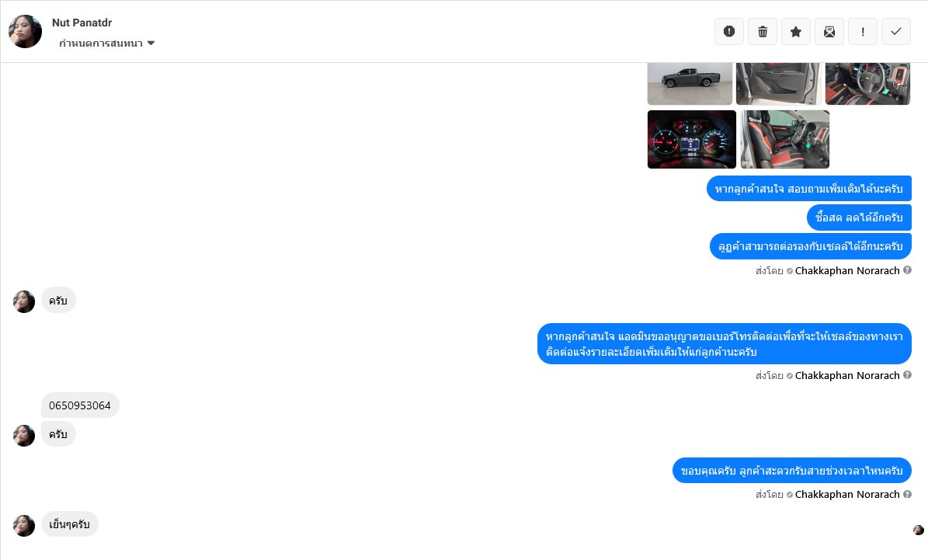This screenshot has width=928, height=560.
Task: Mark conversation as unread envelope icon
Action: click(829, 31)
